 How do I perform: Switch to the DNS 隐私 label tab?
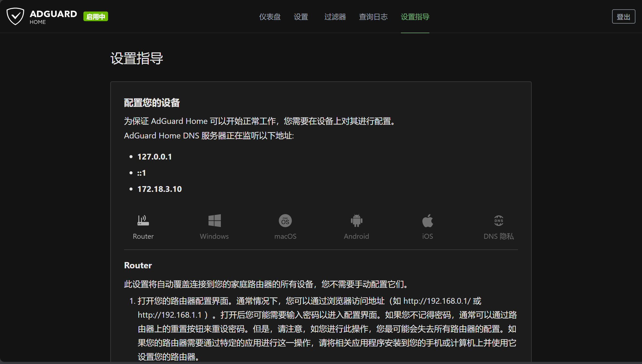click(499, 236)
